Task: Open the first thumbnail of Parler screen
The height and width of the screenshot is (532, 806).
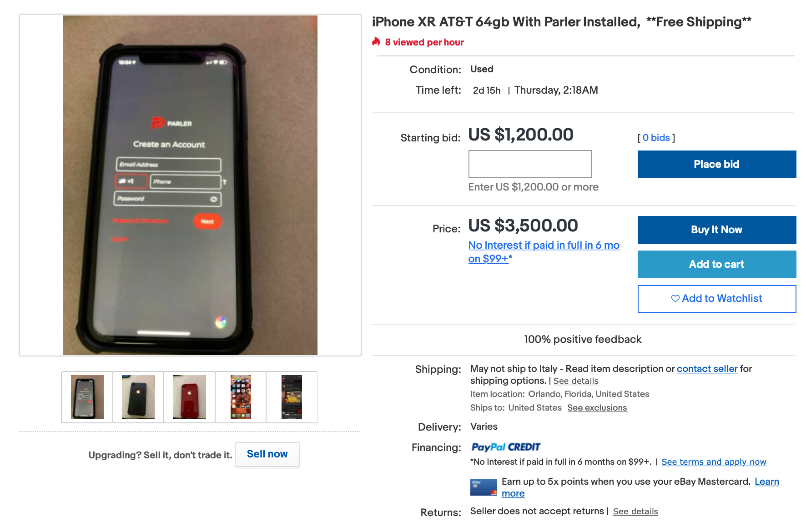Action: click(x=87, y=397)
